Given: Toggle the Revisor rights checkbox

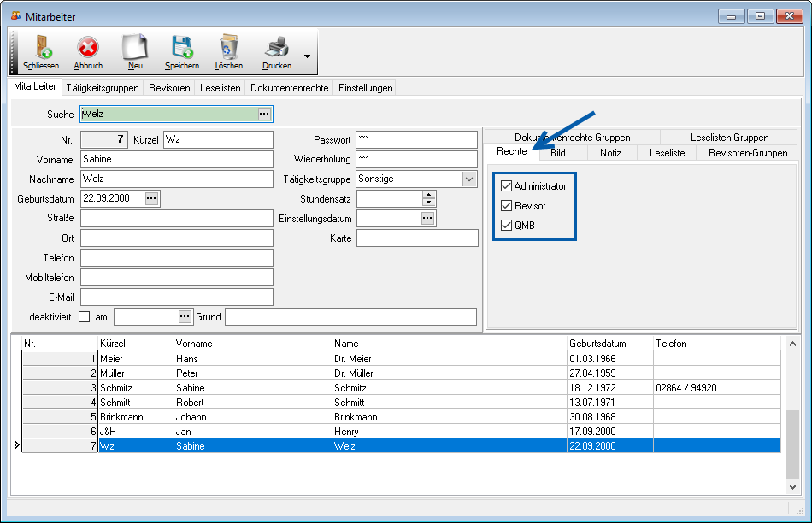Looking at the screenshot, I should click(x=507, y=206).
